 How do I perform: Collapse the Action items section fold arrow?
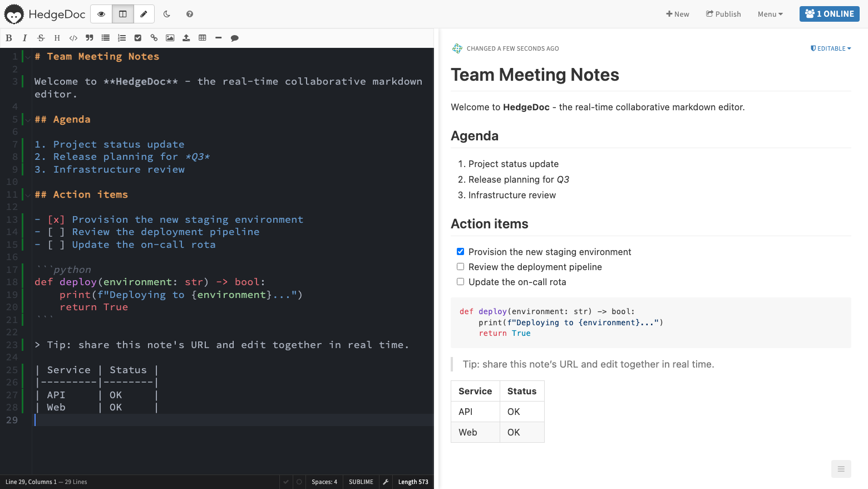(x=28, y=195)
